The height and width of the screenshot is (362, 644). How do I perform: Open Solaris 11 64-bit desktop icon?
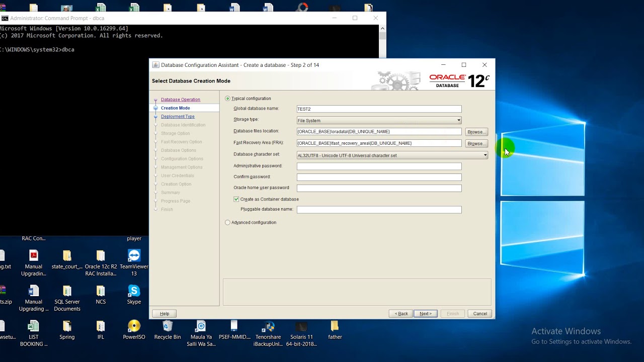point(301,334)
